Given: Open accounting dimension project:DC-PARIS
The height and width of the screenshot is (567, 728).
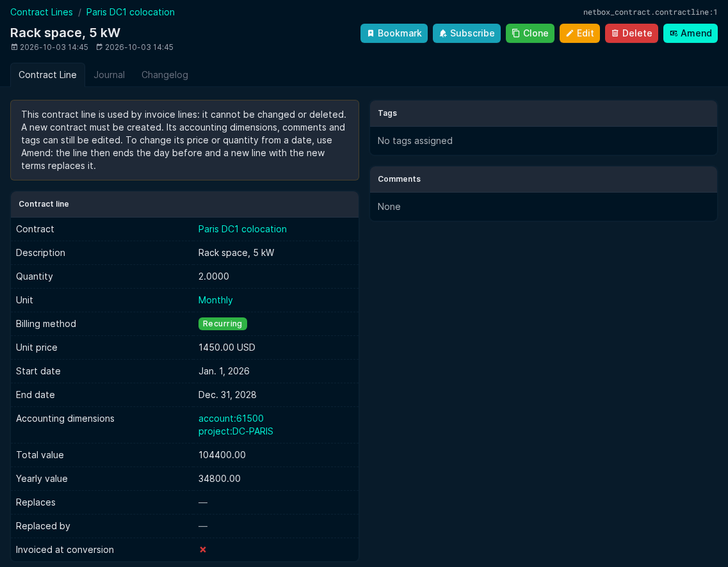Looking at the screenshot, I should 236,431.
